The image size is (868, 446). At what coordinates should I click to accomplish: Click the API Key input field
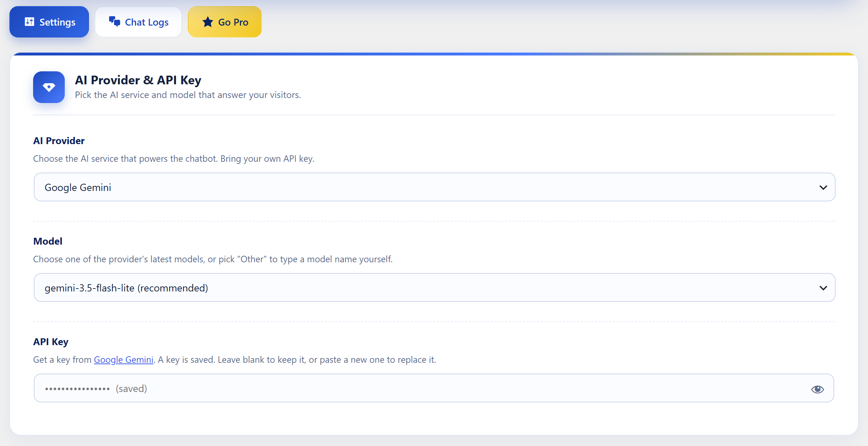click(434, 388)
